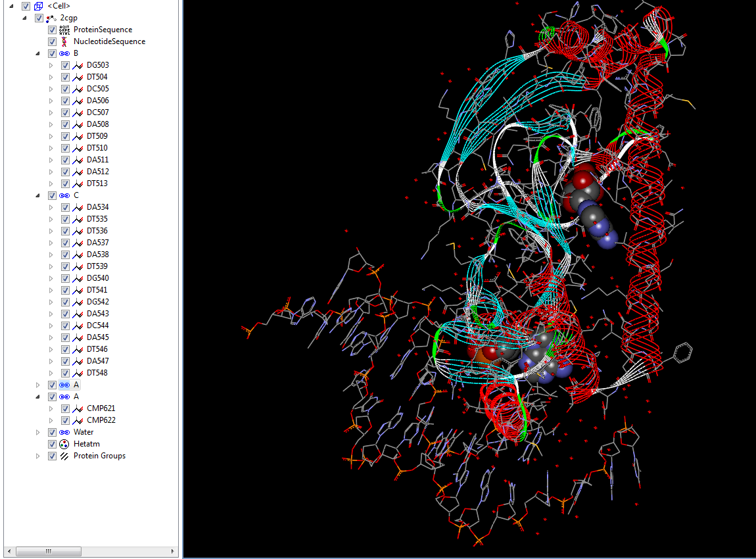This screenshot has width=756, height=559.
Task: Select the DT536 tree row label
Action: coord(97,231)
